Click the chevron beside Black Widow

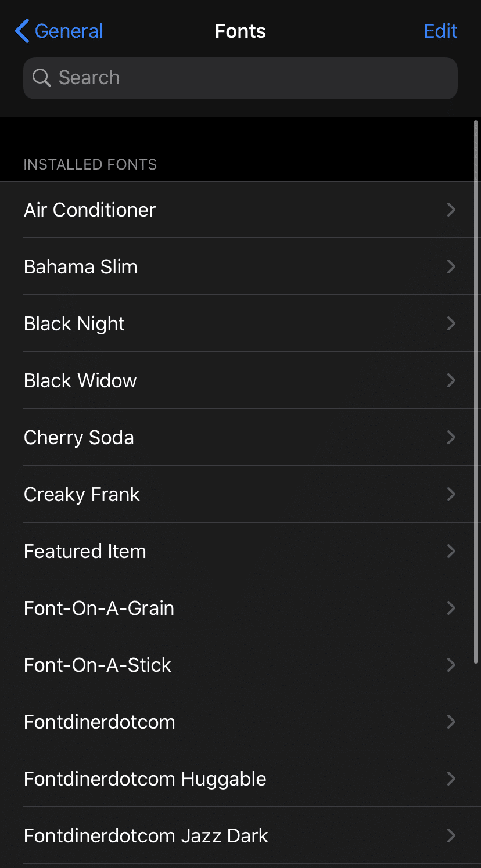(x=451, y=380)
